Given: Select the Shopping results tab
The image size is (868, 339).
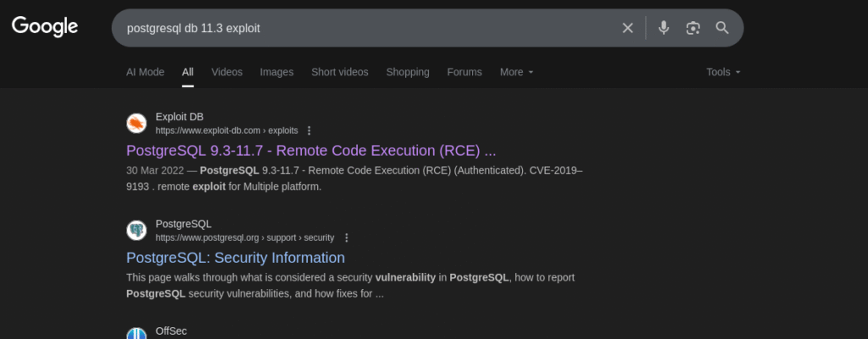Looking at the screenshot, I should pos(408,72).
